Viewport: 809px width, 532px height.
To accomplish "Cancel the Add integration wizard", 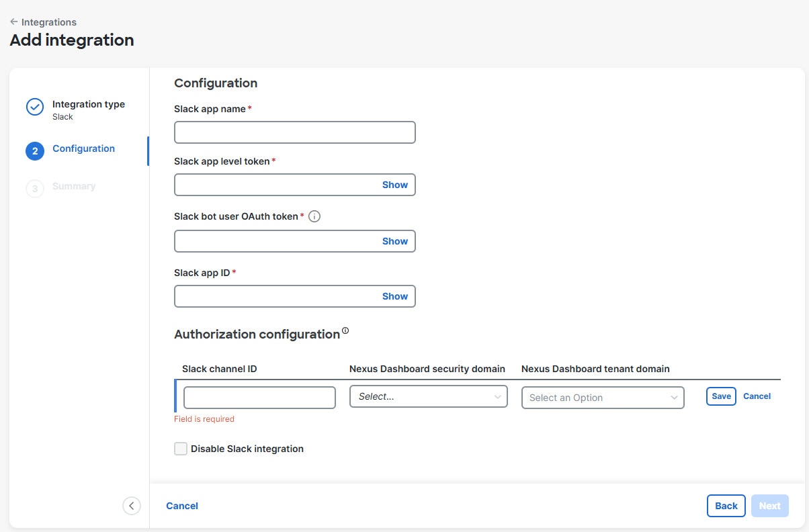I will click(181, 506).
